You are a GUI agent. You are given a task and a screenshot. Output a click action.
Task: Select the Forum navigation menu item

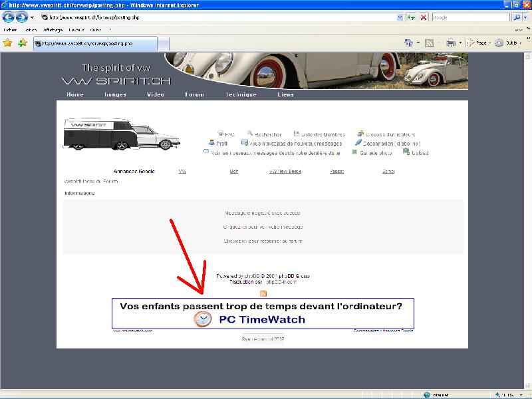pyautogui.click(x=194, y=95)
